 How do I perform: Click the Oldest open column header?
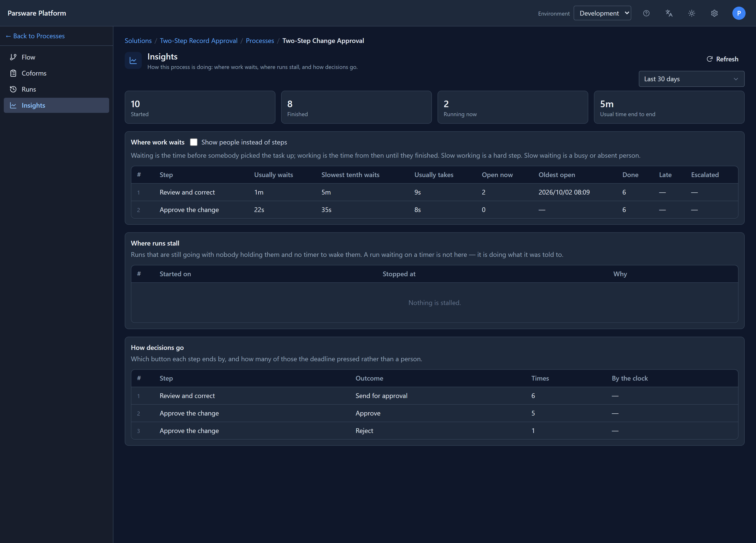[557, 175]
